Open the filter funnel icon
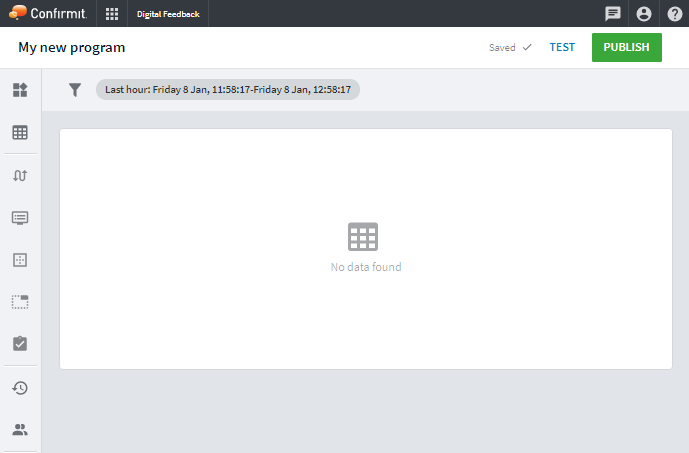 tap(75, 90)
